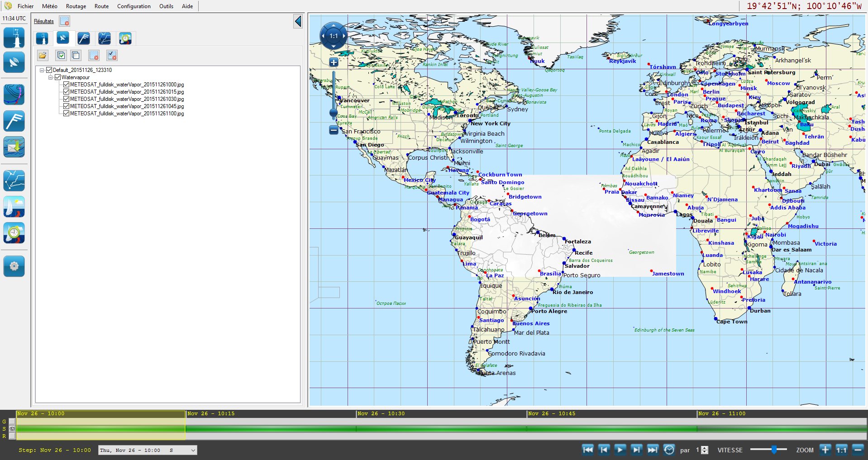Collapse the Default_20151126_123310 tree node
Image resolution: width=868 pixels, height=460 pixels.
click(x=42, y=70)
